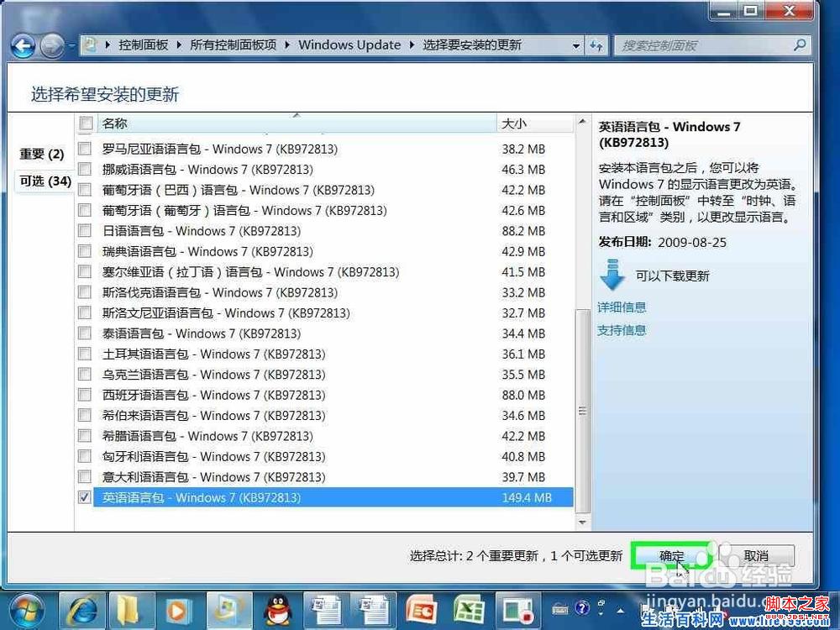The width and height of the screenshot is (840, 630).
Task: Click the forward navigation arrow
Action: [52, 46]
